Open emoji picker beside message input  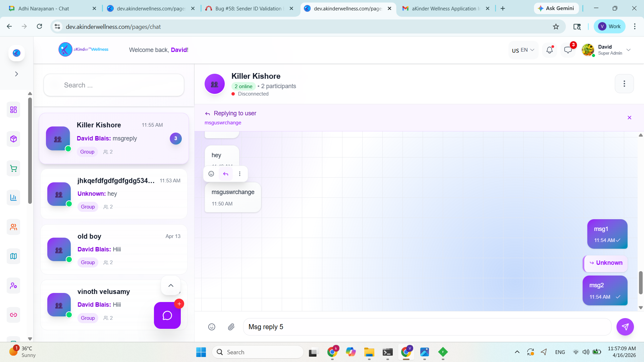[x=212, y=327]
